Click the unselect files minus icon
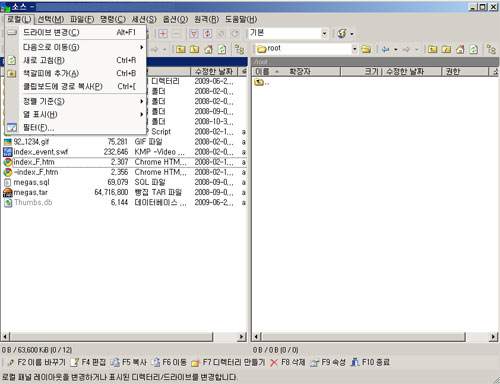Viewport: 500px width, 384px height. pos(176,33)
